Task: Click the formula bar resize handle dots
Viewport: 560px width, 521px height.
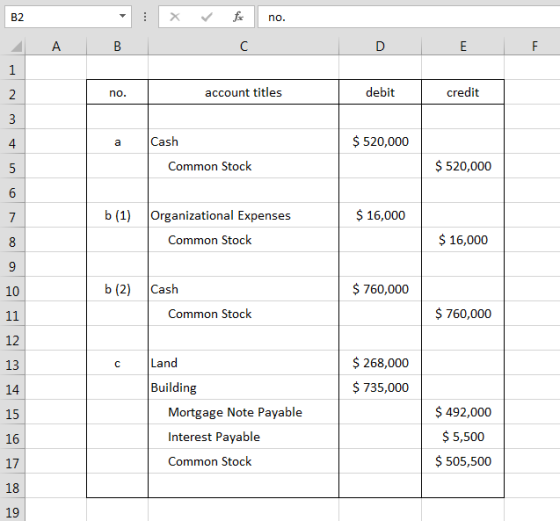Action: [x=145, y=16]
